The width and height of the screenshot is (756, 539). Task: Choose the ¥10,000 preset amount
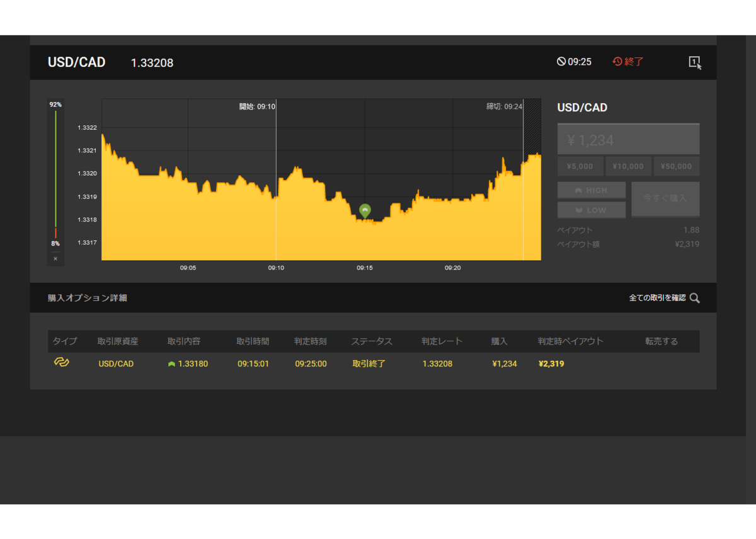click(628, 166)
